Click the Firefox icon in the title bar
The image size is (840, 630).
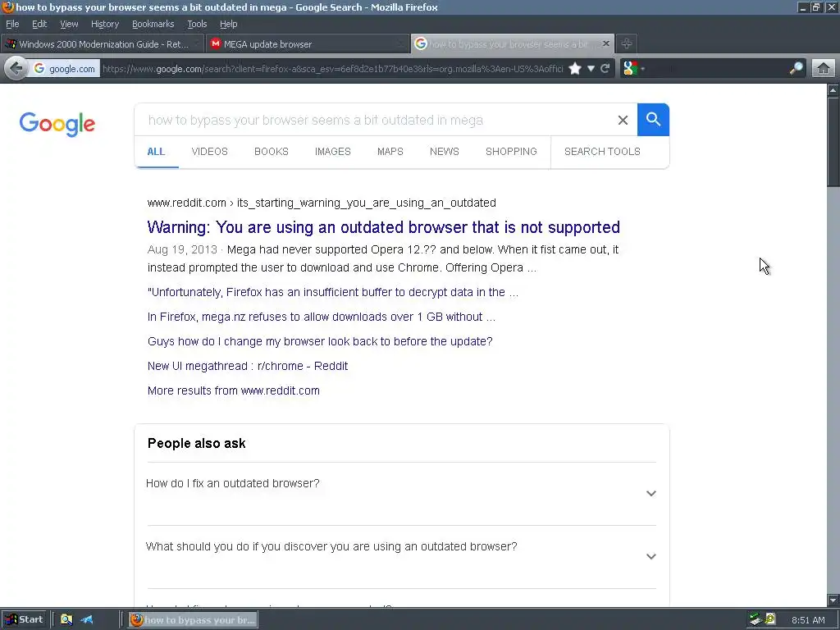(7, 7)
